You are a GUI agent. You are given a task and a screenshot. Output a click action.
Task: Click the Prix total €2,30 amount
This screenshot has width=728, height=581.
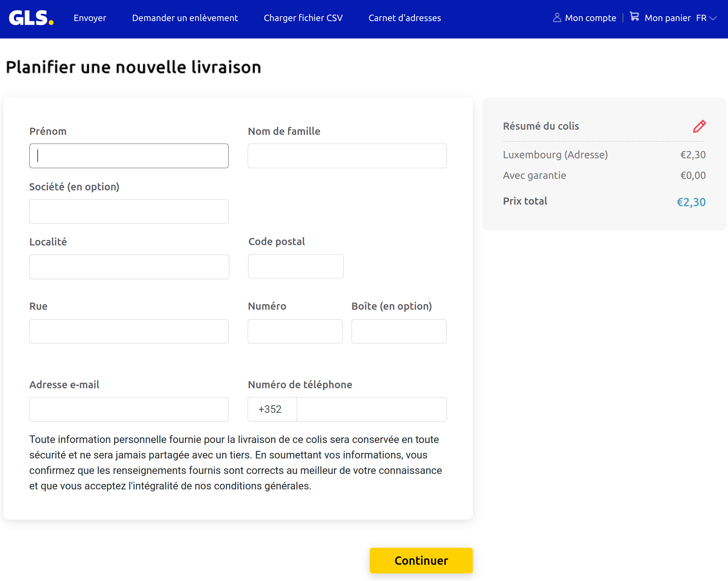(x=691, y=202)
